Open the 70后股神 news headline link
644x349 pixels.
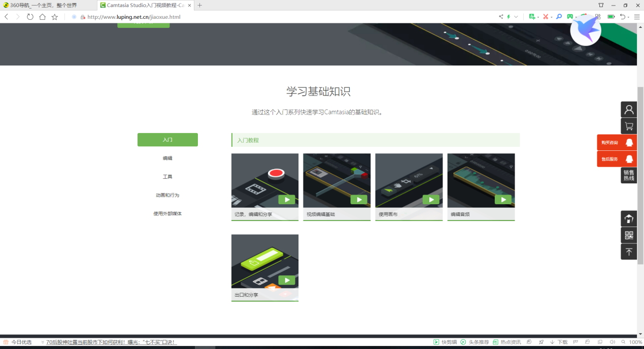[x=112, y=342]
